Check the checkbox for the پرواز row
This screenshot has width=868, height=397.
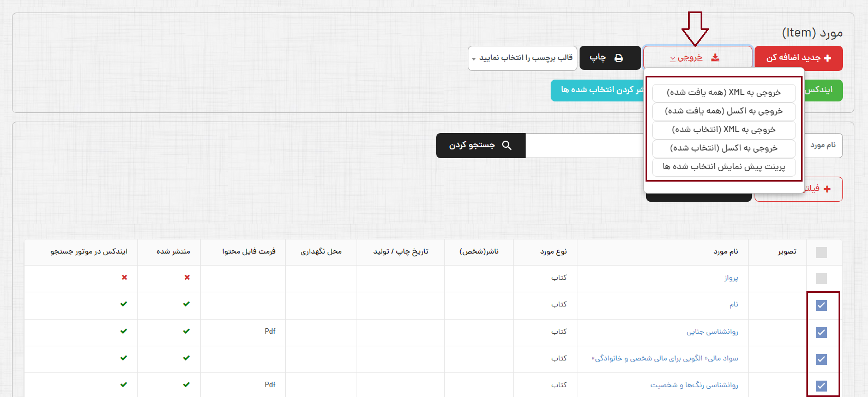point(822,279)
